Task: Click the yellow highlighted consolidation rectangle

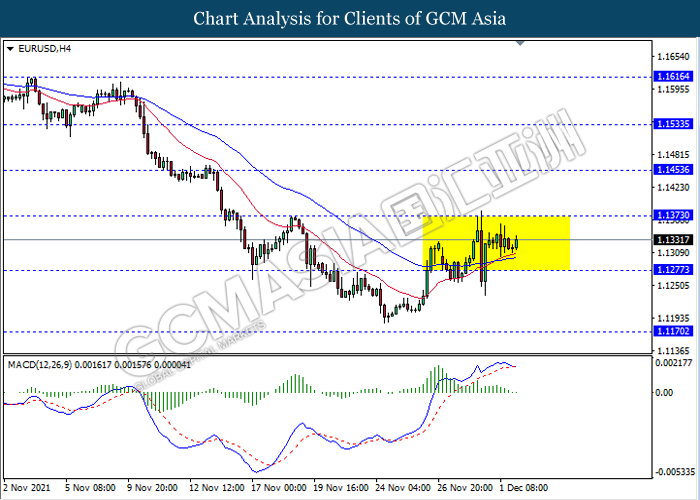Action: pos(496,243)
